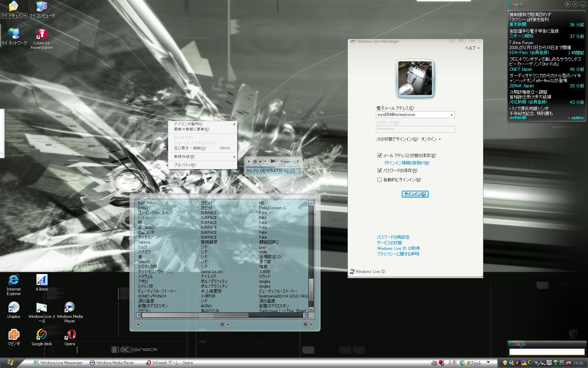Open the Windows Live メール desktop shortcut
Image resolution: width=588 pixels, height=368 pixels.
(x=42, y=312)
